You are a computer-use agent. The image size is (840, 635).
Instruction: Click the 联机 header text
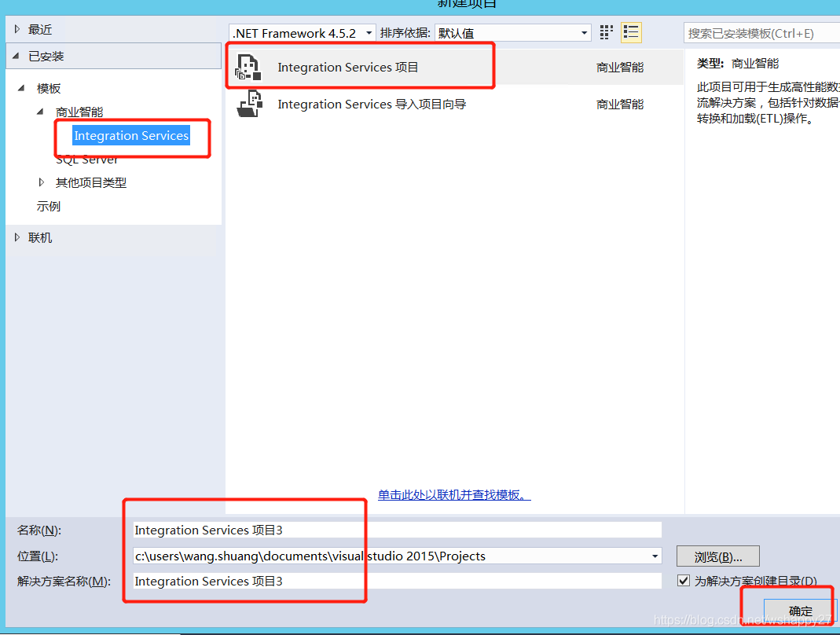[40, 237]
